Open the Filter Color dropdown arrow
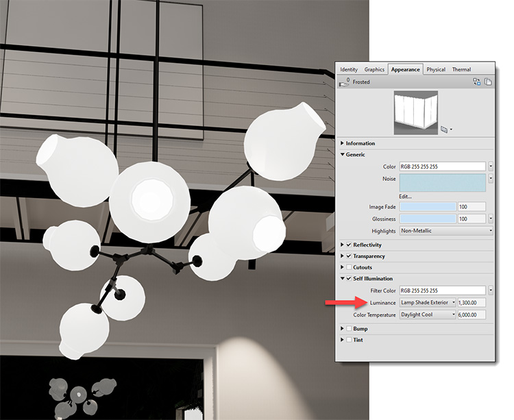Image resolution: width=514 pixels, height=420 pixels. (491, 291)
